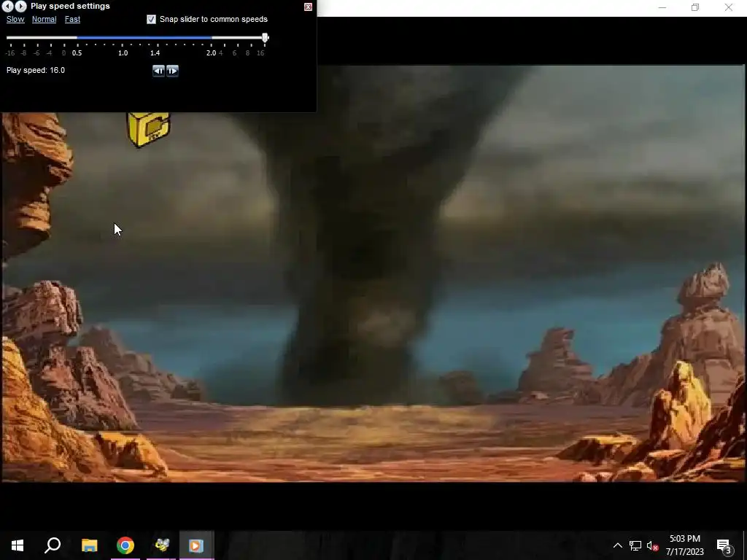Click the 'Play speed: 16.0' text
747x560 pixels.
coord(36,70)
